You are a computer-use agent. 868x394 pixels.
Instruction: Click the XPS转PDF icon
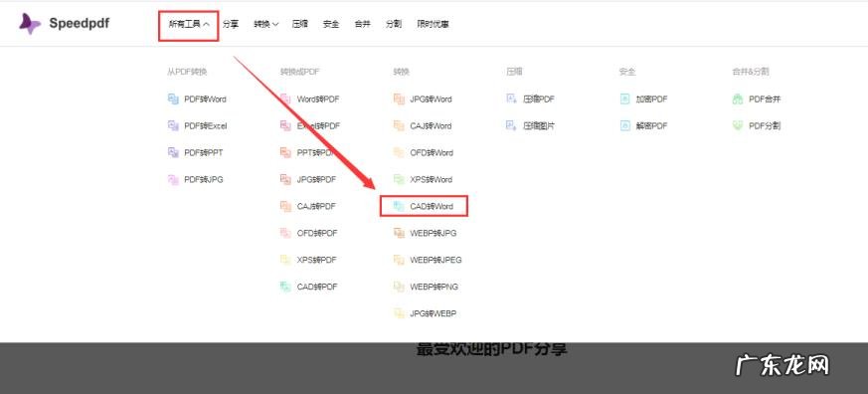[x=285, y=260]
